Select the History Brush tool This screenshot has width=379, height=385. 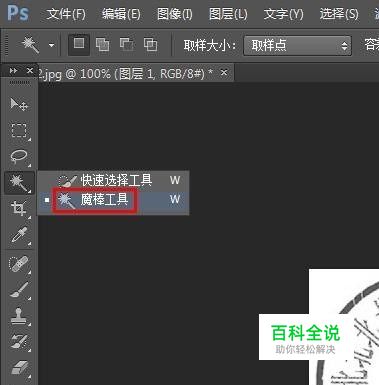[19, 342]
